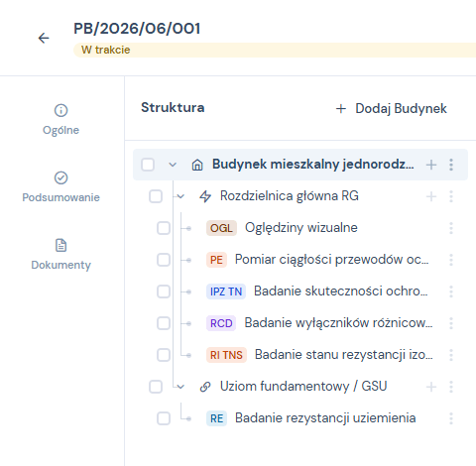This screenshot has width=476, height=466.
Task: Click the OGL badge
Action: 221,228
